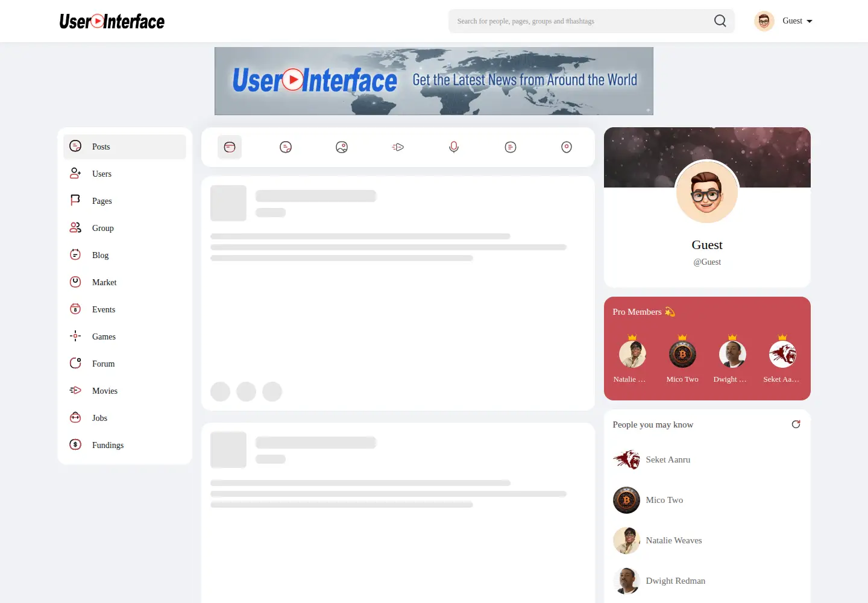The width and height of the screenshot is (868, 603).
Task: Select the all-posts filter icon
Action: coord(230,147)
